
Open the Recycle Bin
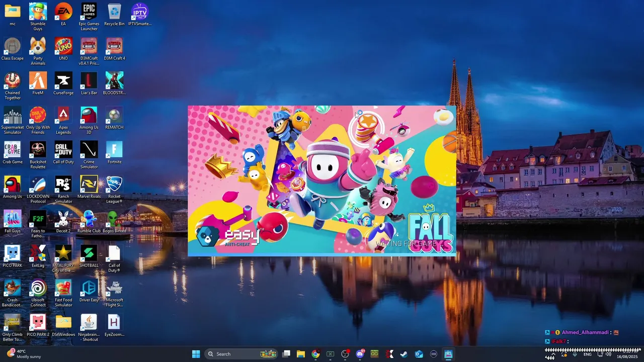tap(114, 14)
